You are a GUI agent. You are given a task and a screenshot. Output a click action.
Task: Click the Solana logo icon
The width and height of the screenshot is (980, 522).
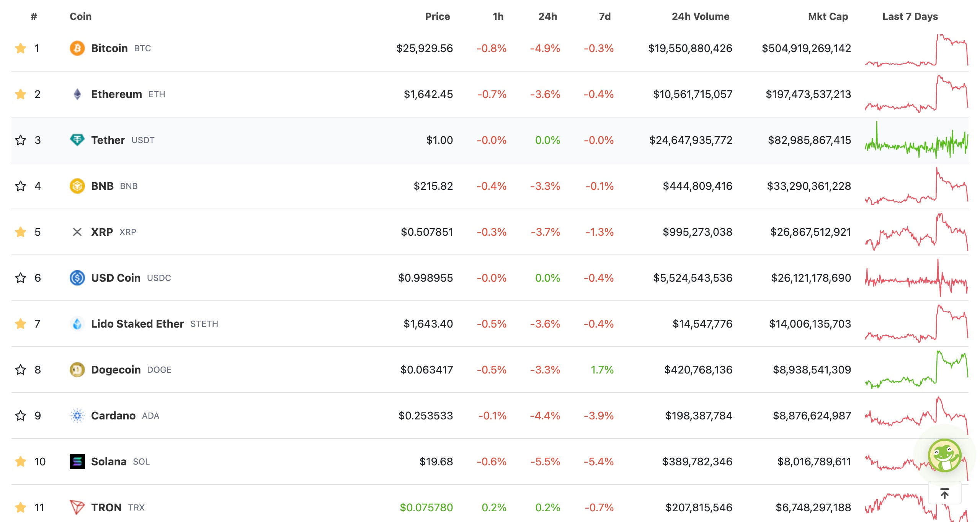point(77,462)
